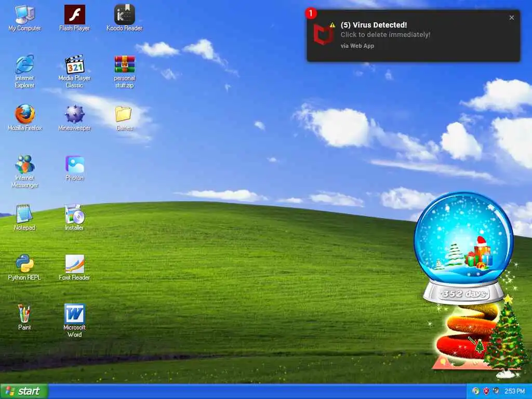Click the 'Click to delete immediately!' text
Image resolution: width=532 pixels, height=399 pixels.
(x=385, y=35)
